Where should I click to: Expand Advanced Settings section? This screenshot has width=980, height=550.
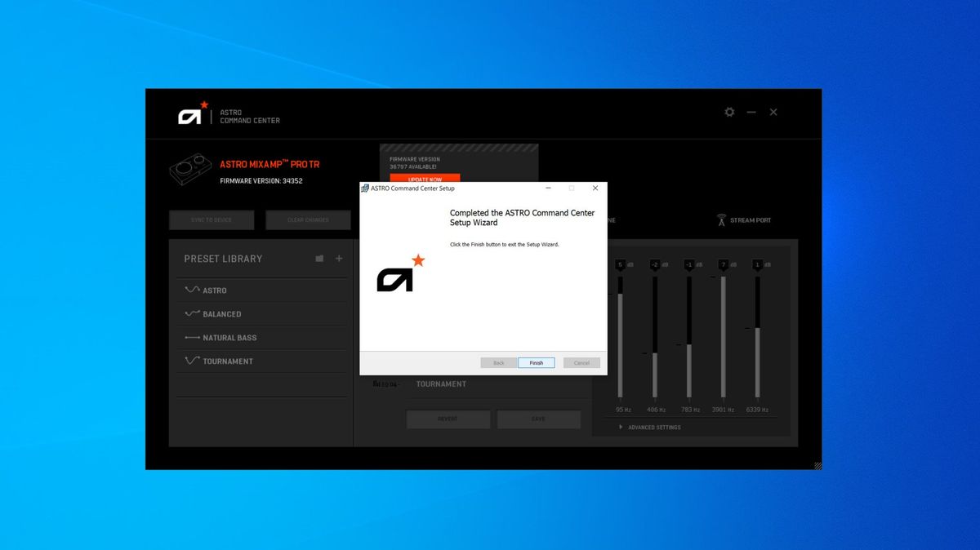point(650,428)
